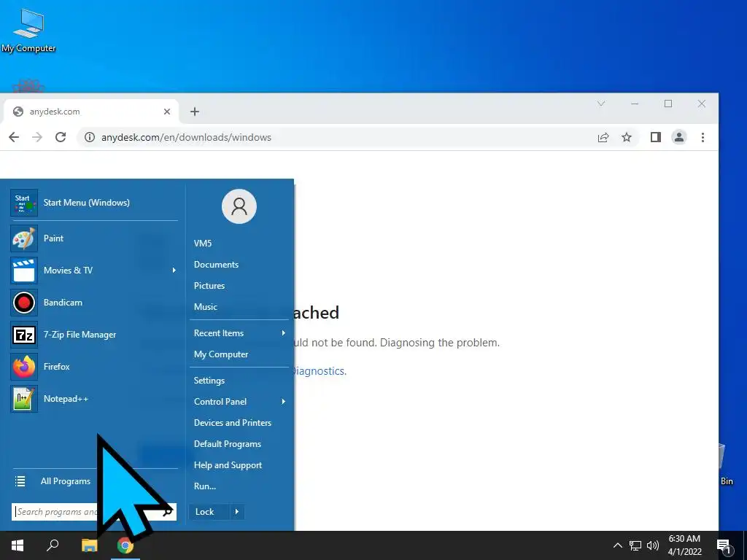The image size is (747, 560).
Task: Open the clock showing 6:30 AM
Action: click(x=684, y=545)
